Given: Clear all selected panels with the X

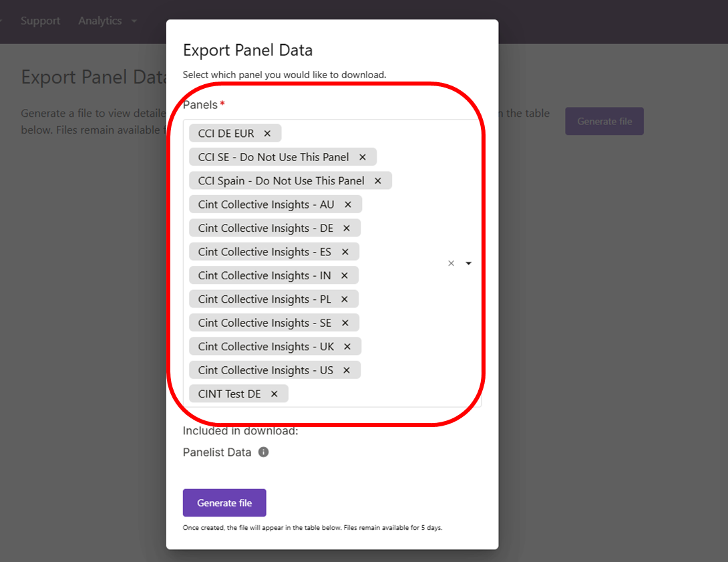Looking at the screenshot, I should [451, 263].
